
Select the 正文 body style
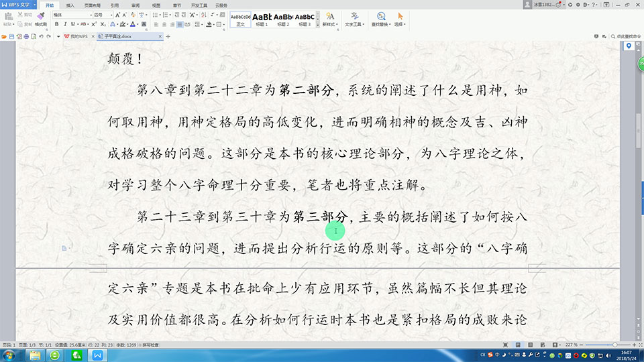[240, 19]
